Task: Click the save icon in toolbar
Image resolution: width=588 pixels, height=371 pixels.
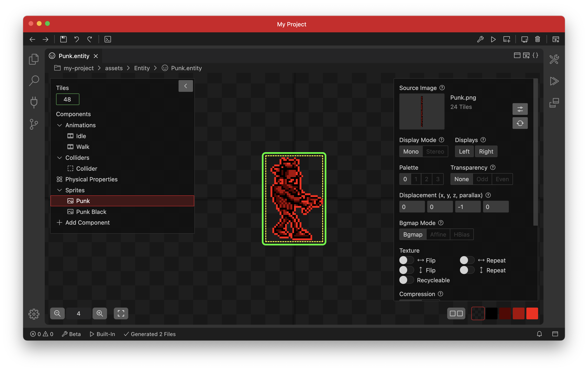Action: click(64, 39)
